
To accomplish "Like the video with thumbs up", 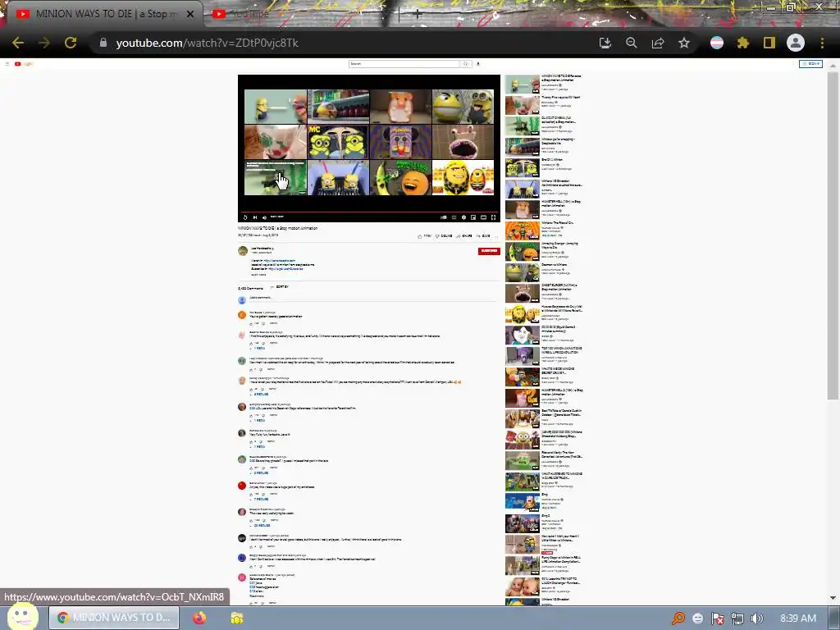I will [x=425, y=235].
